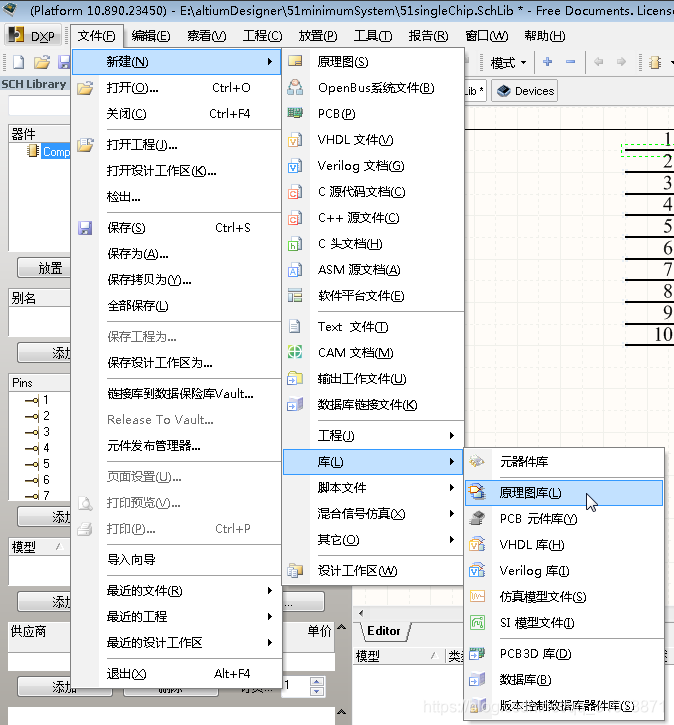The width and height of the screenshot is (674, 725).
Task: Choose 原理图(S) from the new submenu
Action: 343,61
